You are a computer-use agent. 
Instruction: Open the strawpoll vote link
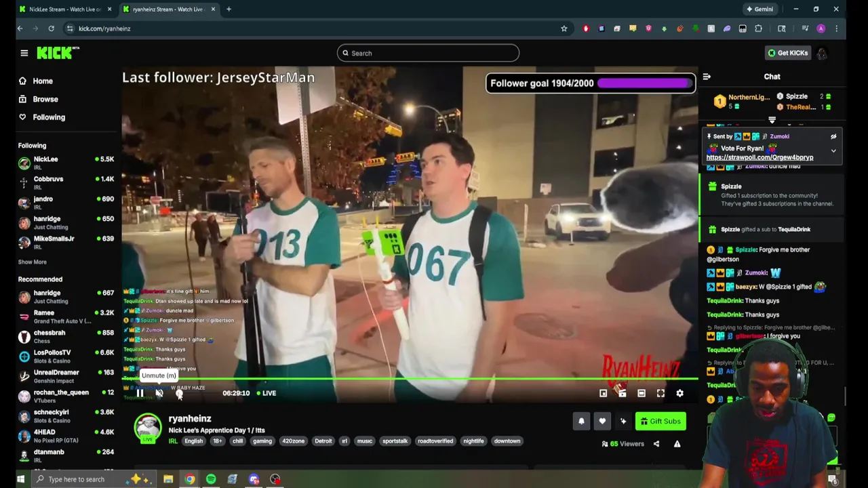coord(759,157)
